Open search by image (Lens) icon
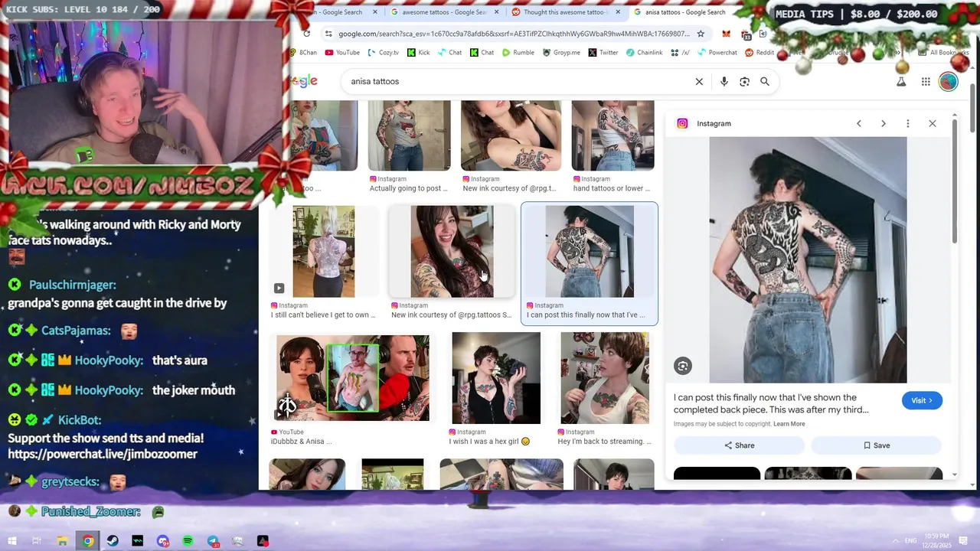Screen dimensions: 980x551 pos(744,81)
